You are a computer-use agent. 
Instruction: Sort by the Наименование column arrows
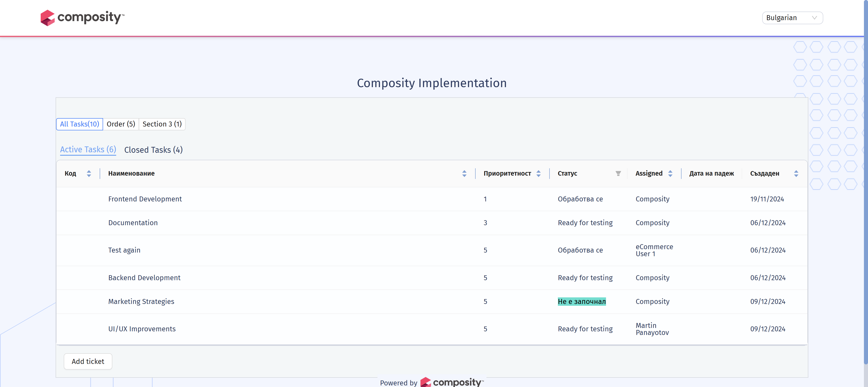(x=464, y=173)
